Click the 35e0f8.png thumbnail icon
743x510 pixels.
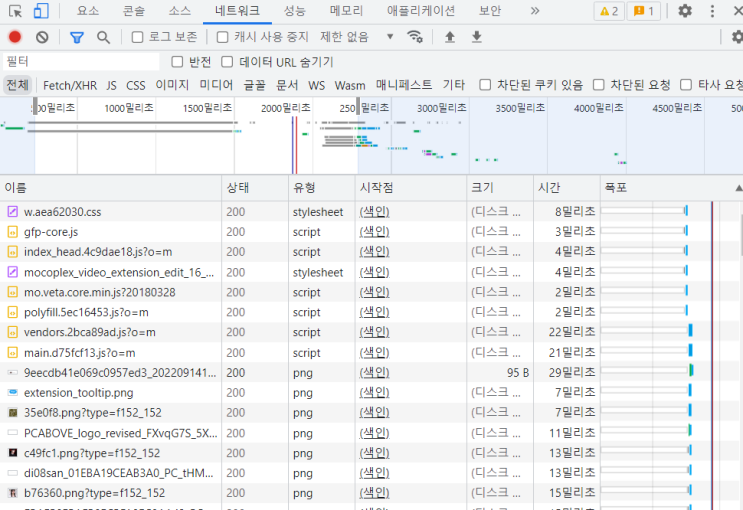(13, 412)
